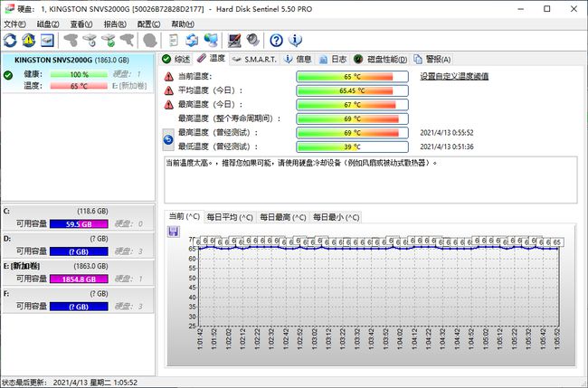This screenshot has height=388, width=588.
Task: Click the 2021/4/13 0:51:36 timestamp
Action: pos(447,147)
